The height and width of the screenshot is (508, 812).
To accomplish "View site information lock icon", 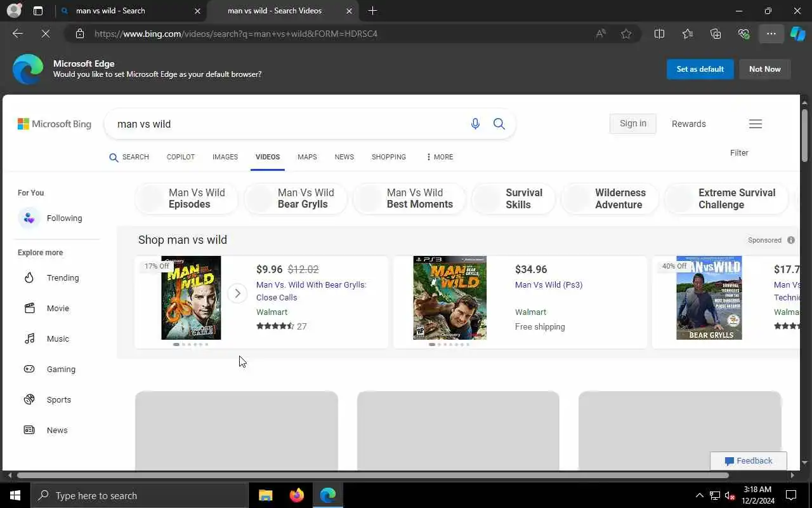I will pyautogui.click(x=79, y=34).
